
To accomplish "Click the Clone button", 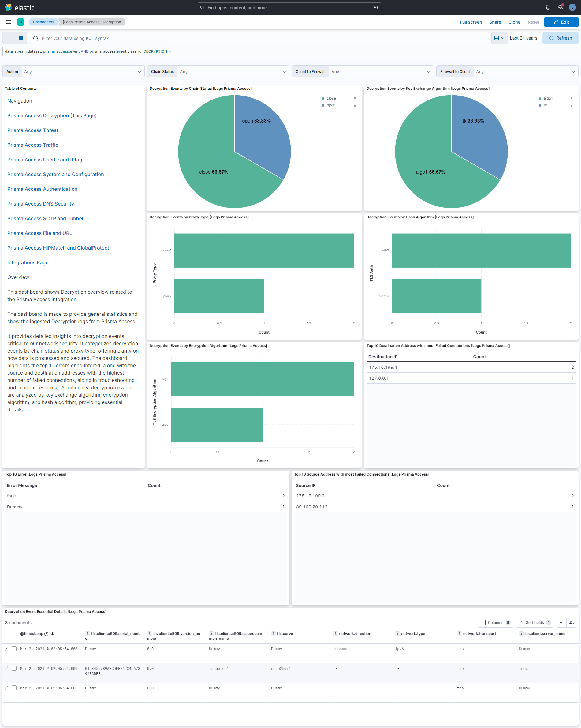I will click(x=514, y=22).
